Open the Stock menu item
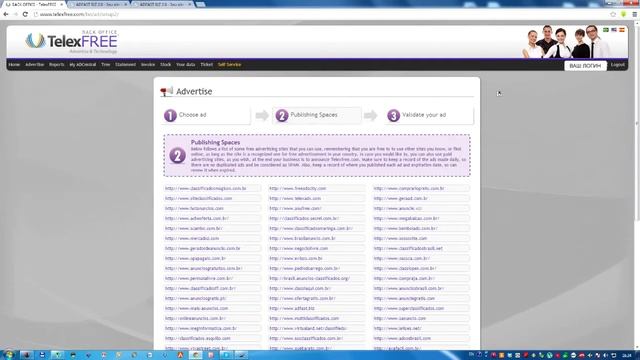 pos(166,64)
